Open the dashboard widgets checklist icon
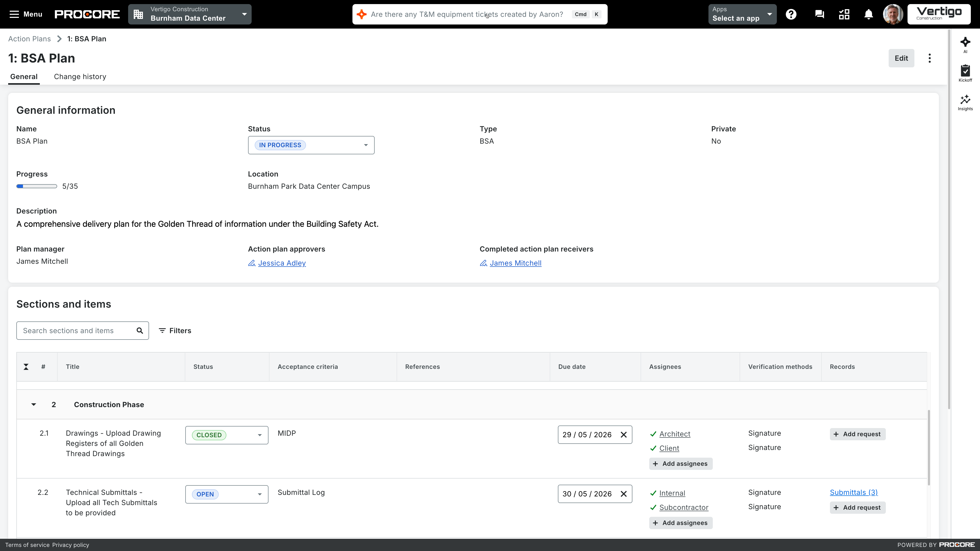 point(844,15)
